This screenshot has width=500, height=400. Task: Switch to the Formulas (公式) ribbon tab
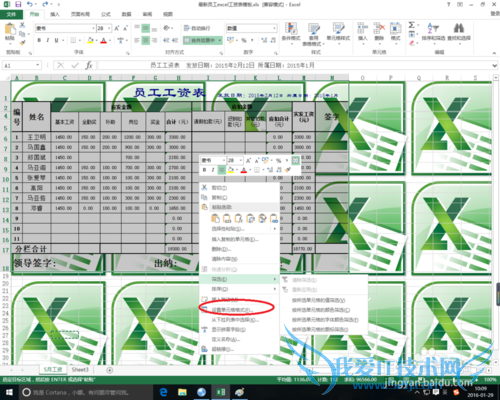tap(106, 14)
